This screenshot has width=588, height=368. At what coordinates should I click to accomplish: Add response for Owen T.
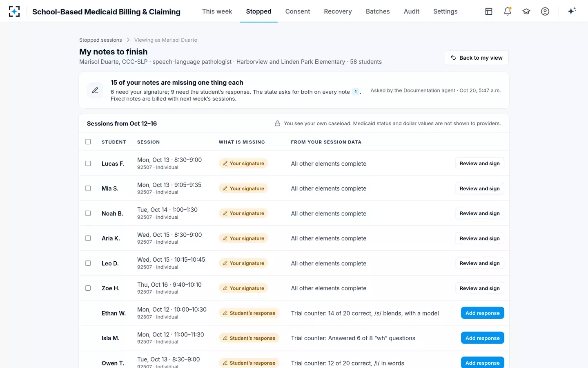pyautogui.click(x=482, y=363)
